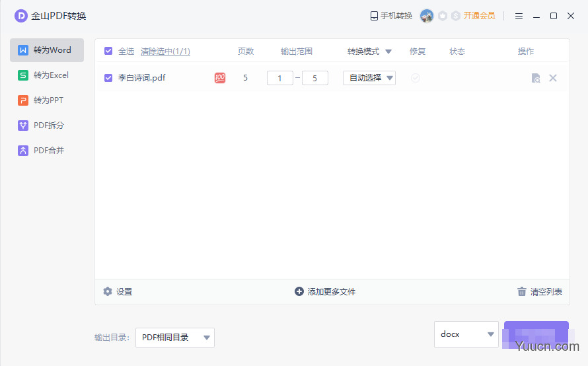Edit the end page field showing 5
Screen dimensions: 588x366
tap(315, 78)
